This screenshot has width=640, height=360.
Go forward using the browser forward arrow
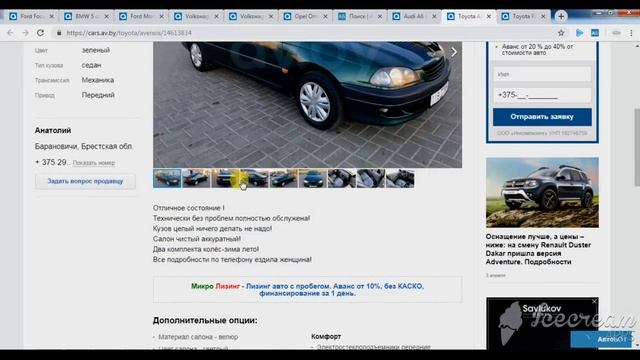[x=25, y=33]
